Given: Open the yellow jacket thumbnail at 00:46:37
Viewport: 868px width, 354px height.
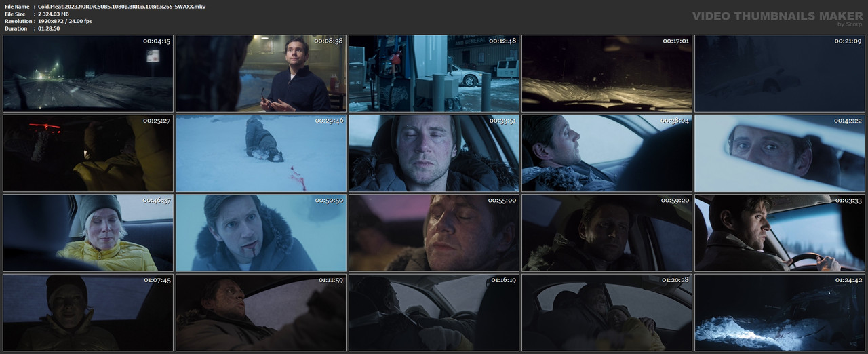Looking at the screenshot, I should 88,233.
